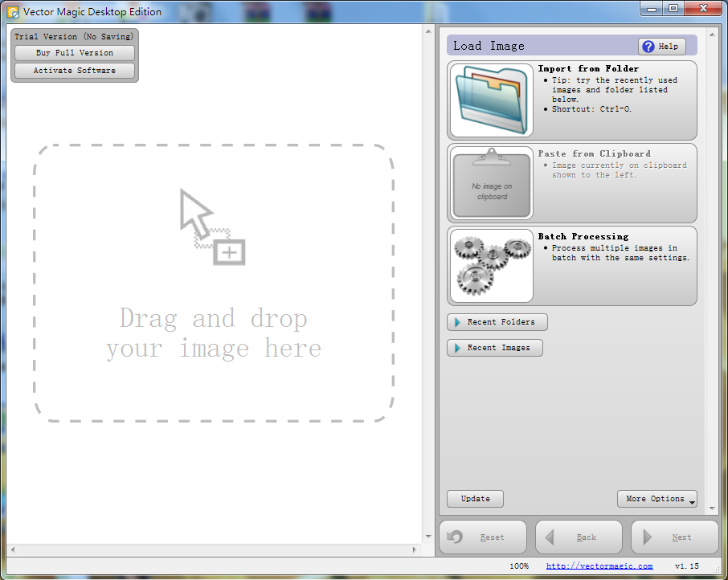Open the vectormagic.com link
The image size is (728, 580).
599,566
